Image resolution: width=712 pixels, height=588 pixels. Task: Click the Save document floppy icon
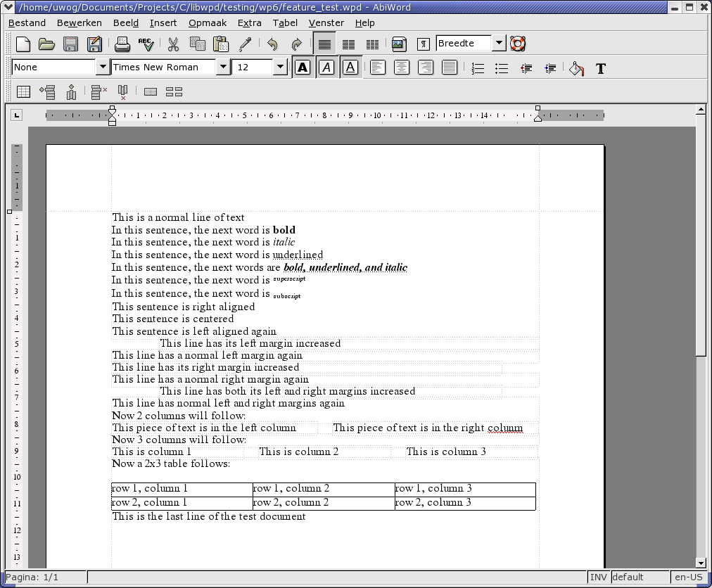[70, 44]
